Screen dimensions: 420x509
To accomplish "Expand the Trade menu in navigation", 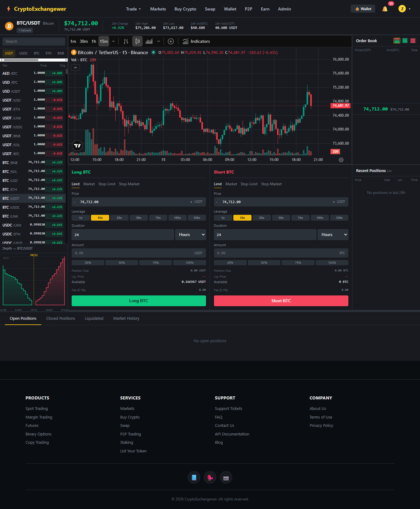I will point(133,9).
